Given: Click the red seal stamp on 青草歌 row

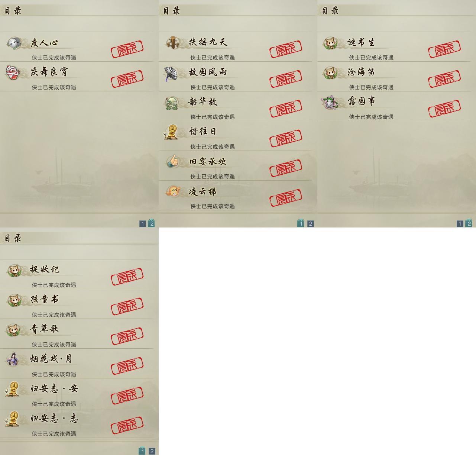Looking at the screenshot, I should (x=127, y=336).
